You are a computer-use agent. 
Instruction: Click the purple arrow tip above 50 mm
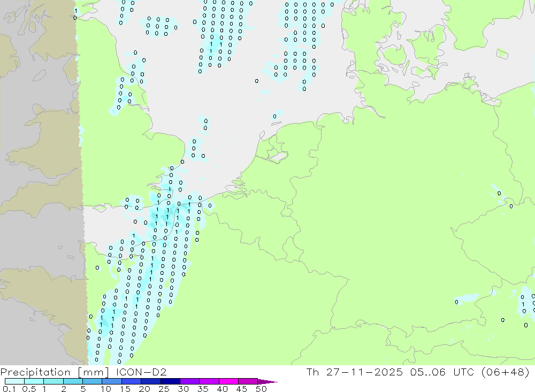click(x=268, y=382)
